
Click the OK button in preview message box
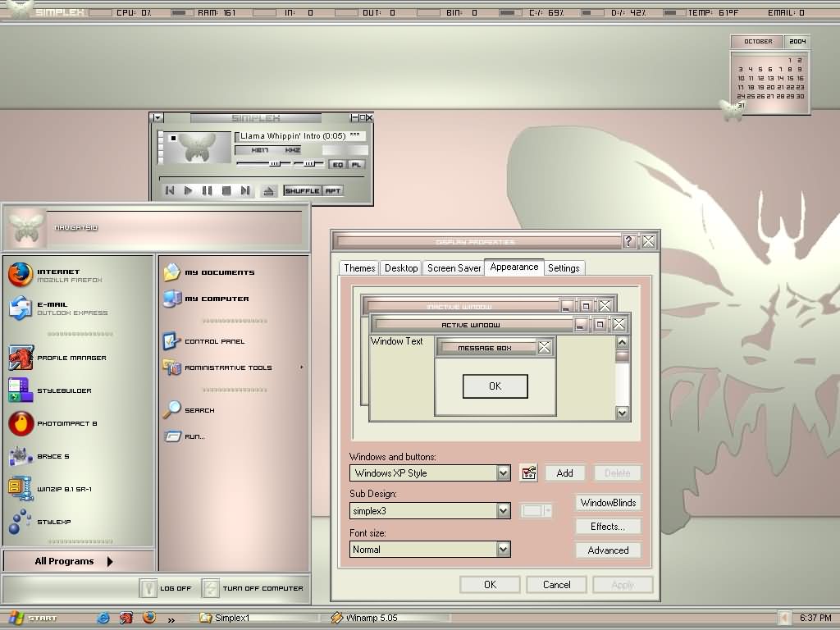[x=495, y=386]
